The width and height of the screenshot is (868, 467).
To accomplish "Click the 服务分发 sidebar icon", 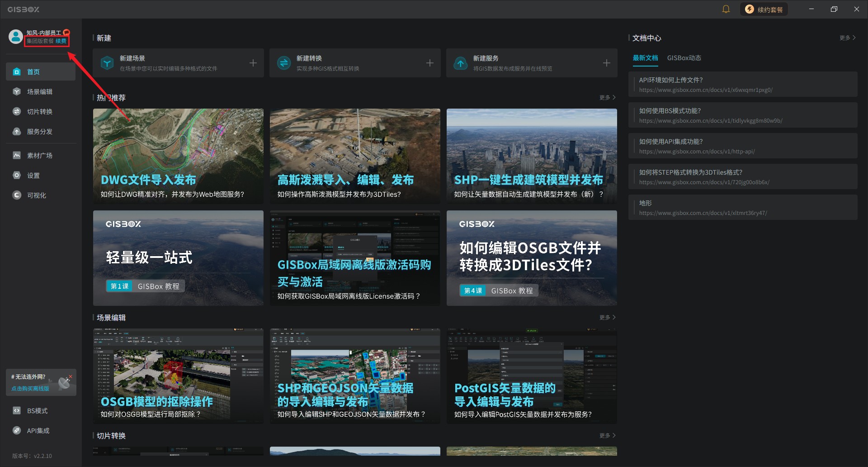I will [17, 131].
